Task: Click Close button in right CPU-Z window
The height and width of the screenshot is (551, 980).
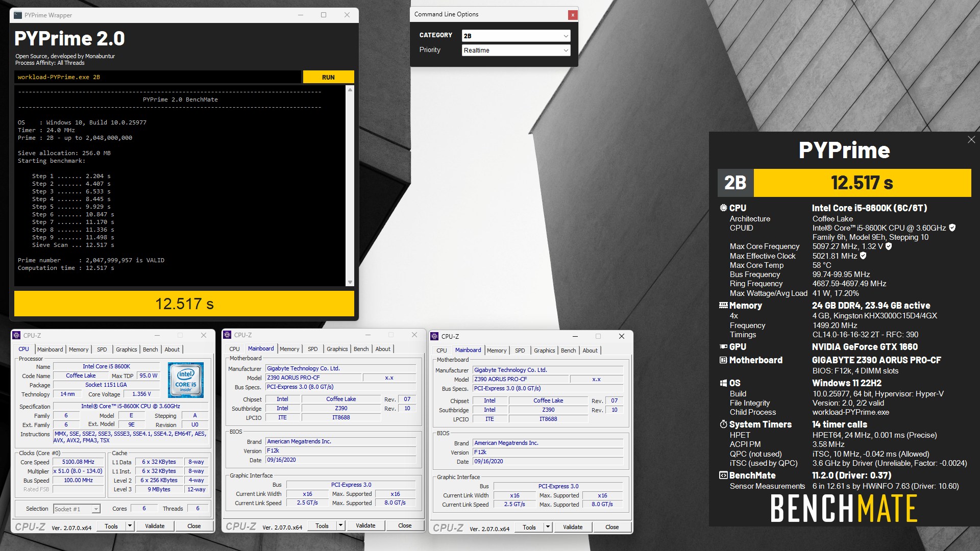Action: tap(612, 527)
